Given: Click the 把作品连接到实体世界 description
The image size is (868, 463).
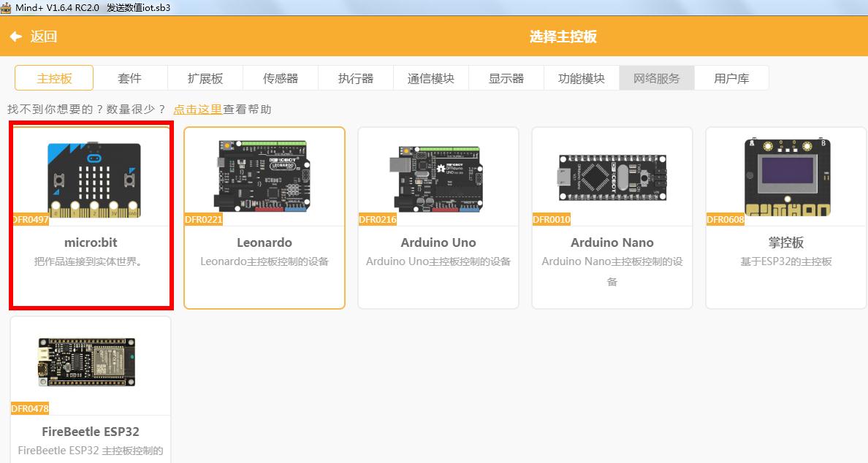Looking at the screenshot, I should (88, 261).
